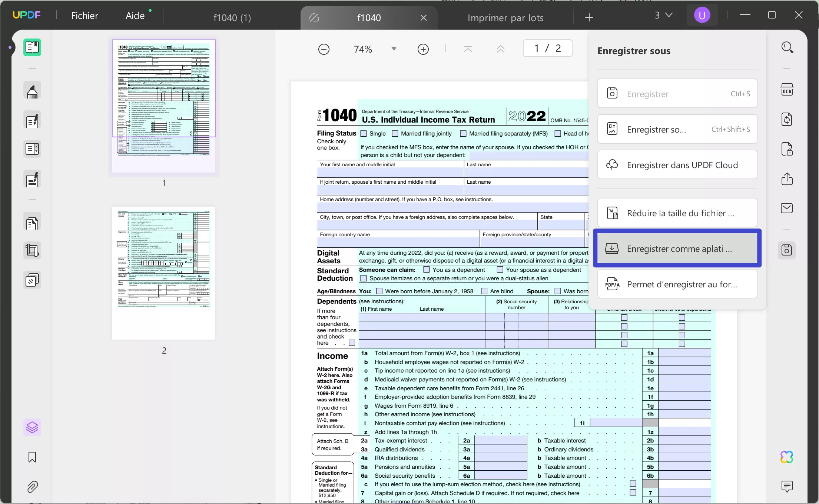
Task: Switch to the f1040 (1) tab
Action: (x=232, y=18)
